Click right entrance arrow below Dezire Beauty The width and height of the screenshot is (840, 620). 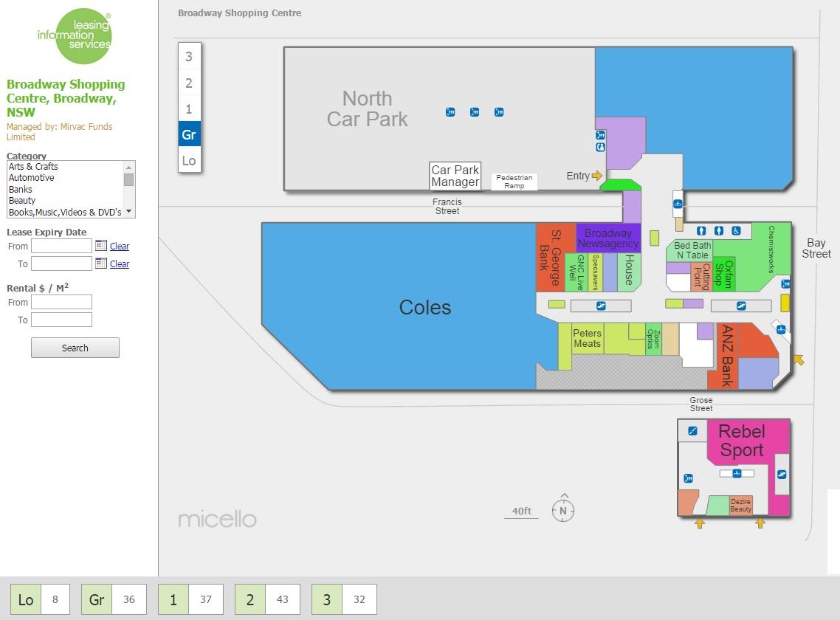click(x=760, y=523)
